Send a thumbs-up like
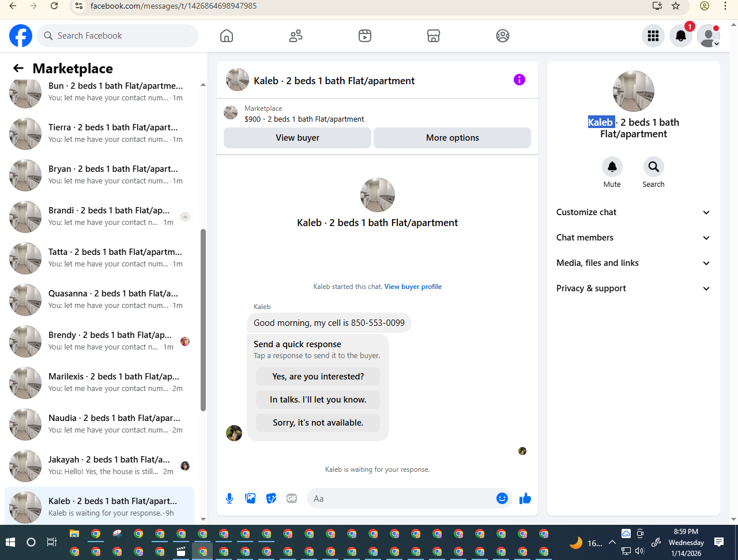This screenshot has height=560, width=738. click(x=525, y=498)
